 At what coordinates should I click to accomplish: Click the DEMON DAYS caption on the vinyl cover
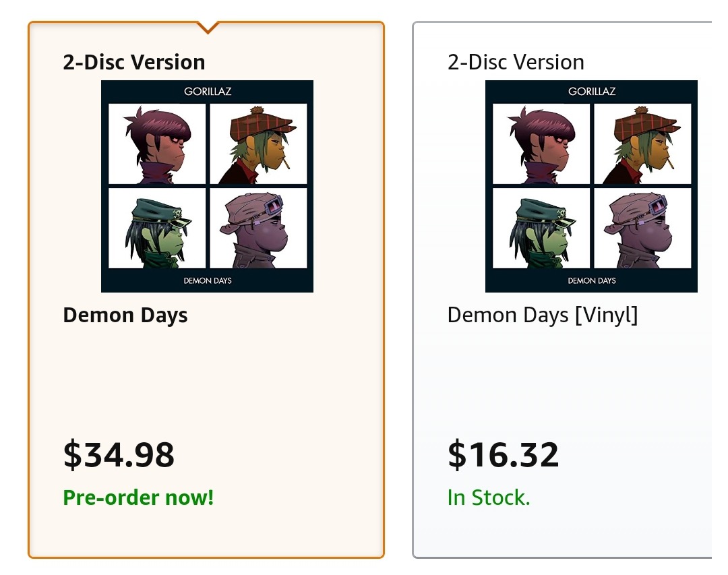click(x=592, y=280)
